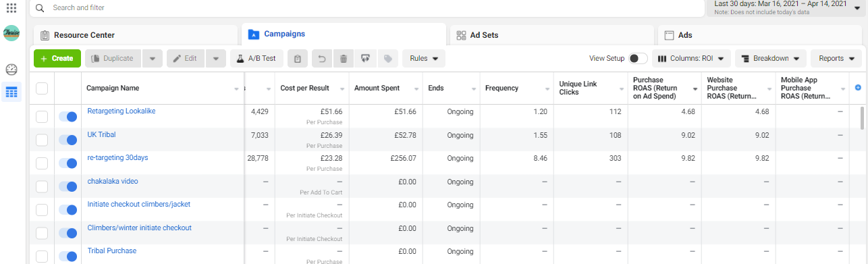Turn off Climbers/winter initiate checkout toggle
868x264 pixels.
pos(67,233)
